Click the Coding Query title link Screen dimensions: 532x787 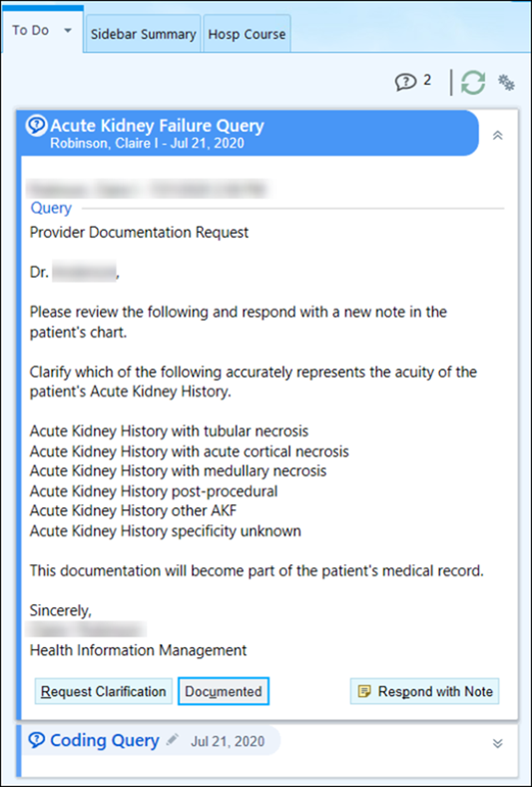104,740
